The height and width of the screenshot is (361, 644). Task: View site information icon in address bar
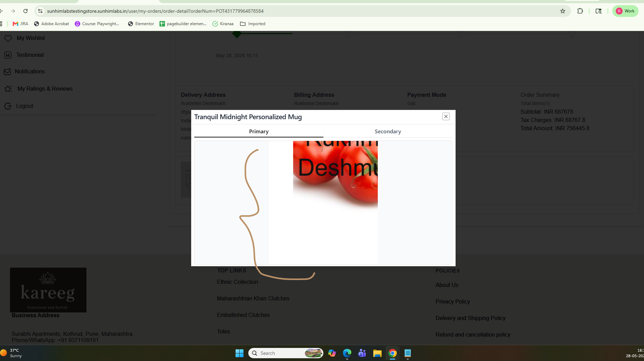(40, 11)
